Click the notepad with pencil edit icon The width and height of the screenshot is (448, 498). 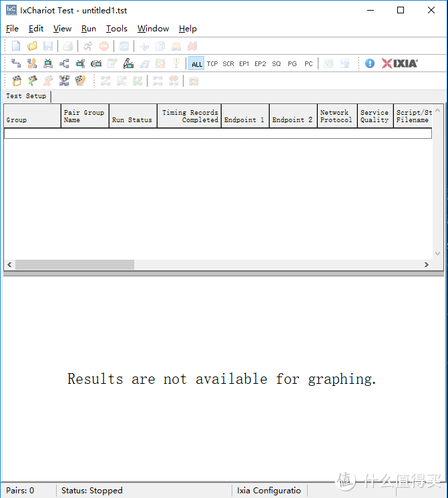click(112, 63)
